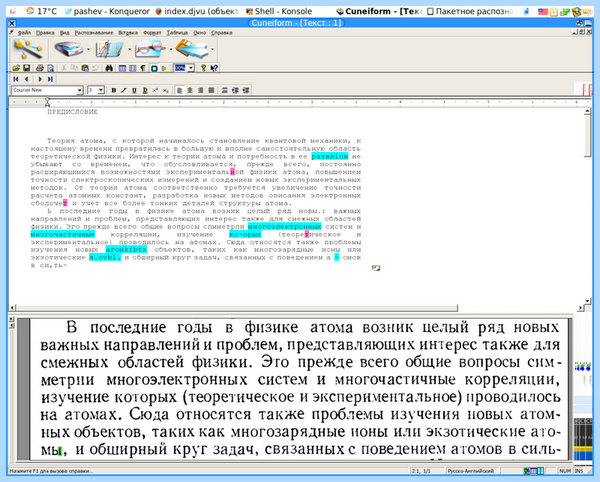Switch to Shell - Konsole taskbar window

(x=279, y=11)
